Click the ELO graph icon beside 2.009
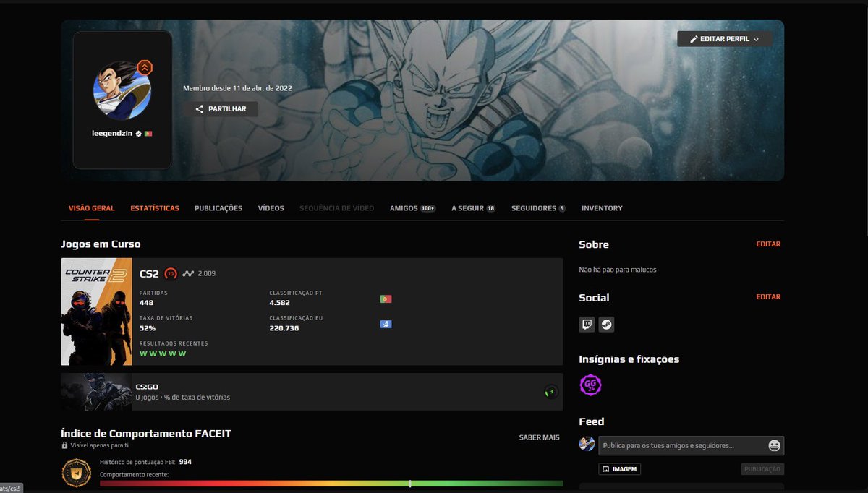 189,273
